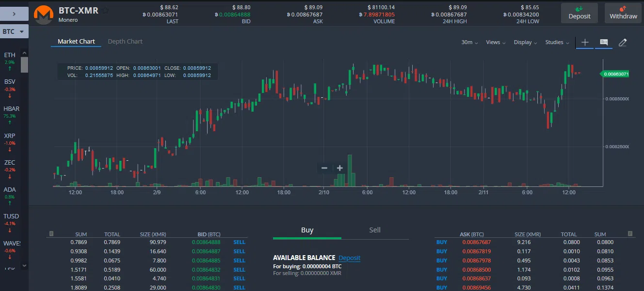Image resolution: width=644 pixels, height=291 pixels.
Task: Favorite BTC-XMR with the star icon
Action: 105,10
